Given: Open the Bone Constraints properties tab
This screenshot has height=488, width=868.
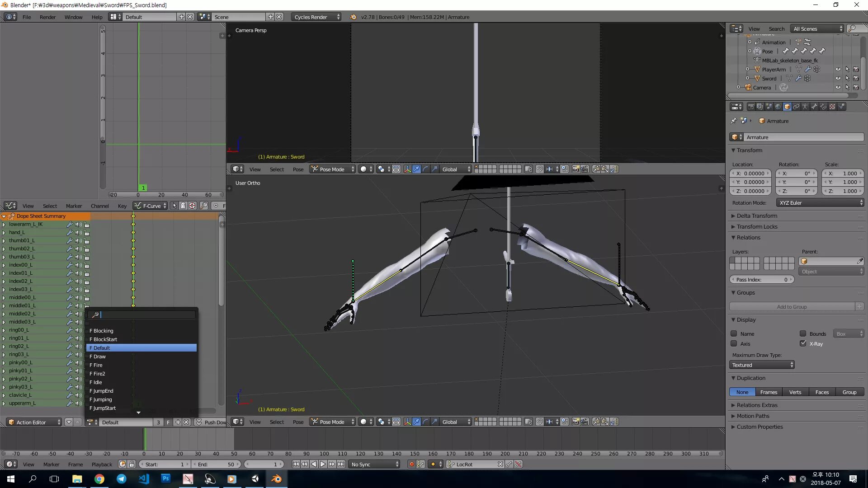Looking at the screenshot, I should click(823, 107).
